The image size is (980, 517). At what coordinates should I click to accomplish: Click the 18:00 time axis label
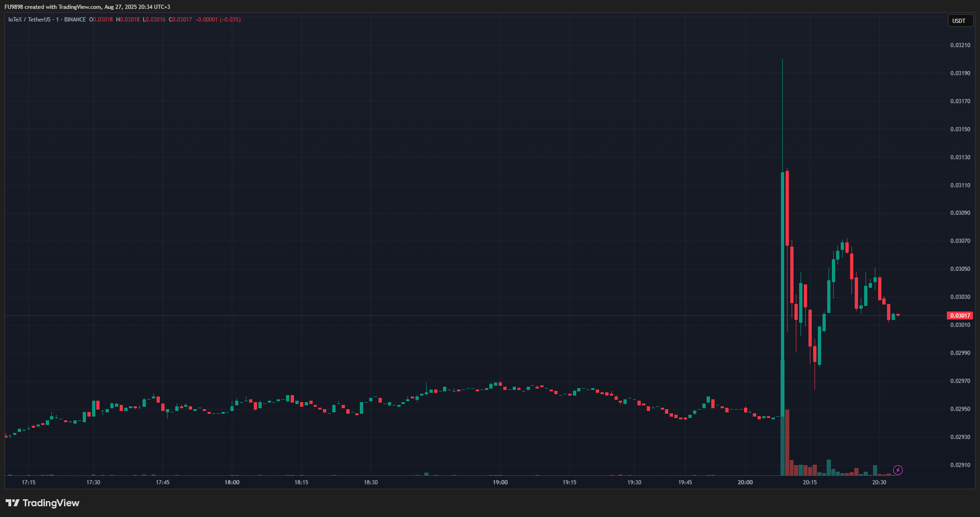click(232, 482)
